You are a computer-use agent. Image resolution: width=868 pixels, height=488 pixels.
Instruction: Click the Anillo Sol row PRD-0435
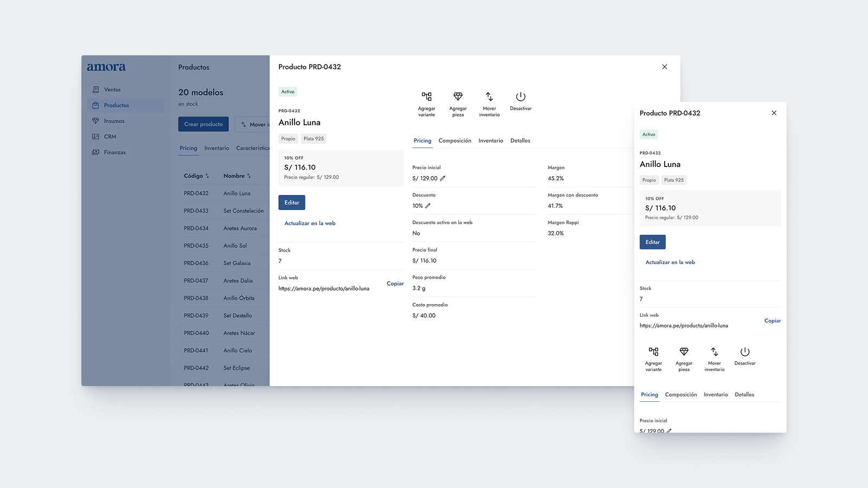click(x=224, y=246)
